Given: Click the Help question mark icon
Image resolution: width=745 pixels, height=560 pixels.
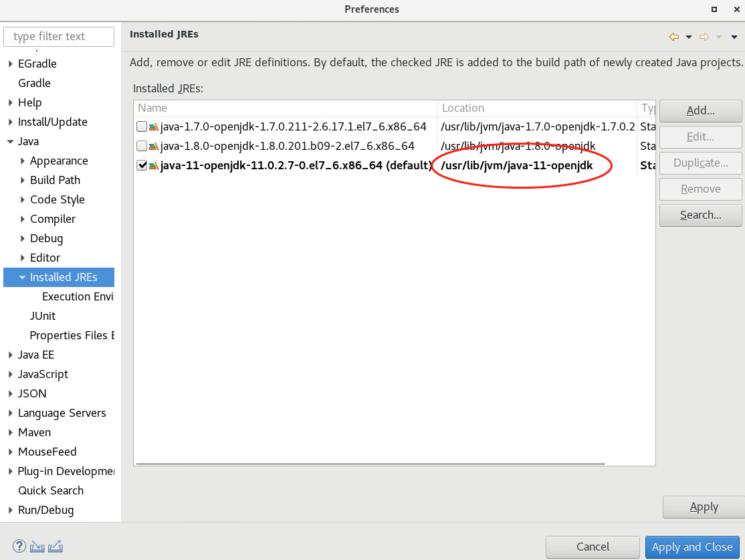Looking at the screenshot, I should [x=19, y=546].
